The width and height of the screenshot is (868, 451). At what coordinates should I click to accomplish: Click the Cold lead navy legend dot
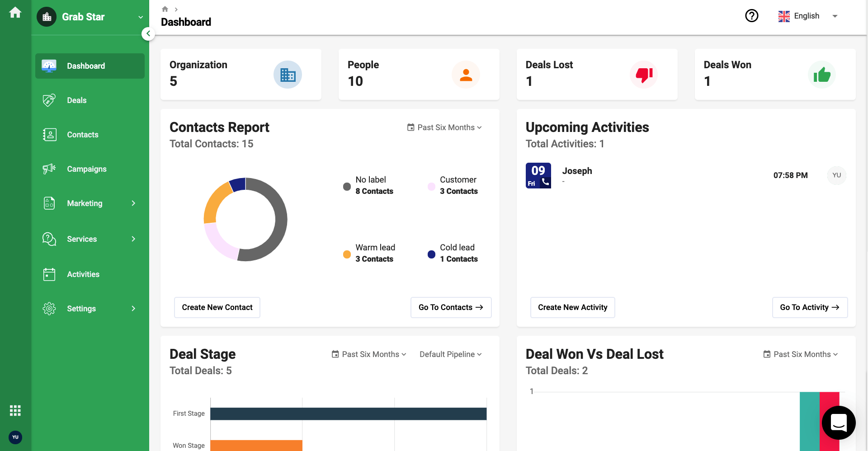tap(431, 254)
